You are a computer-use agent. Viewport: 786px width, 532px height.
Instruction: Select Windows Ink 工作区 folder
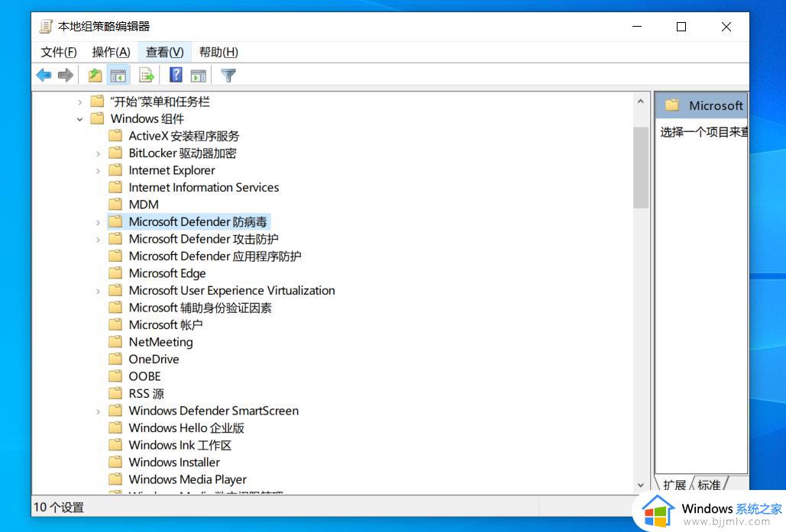180,445
